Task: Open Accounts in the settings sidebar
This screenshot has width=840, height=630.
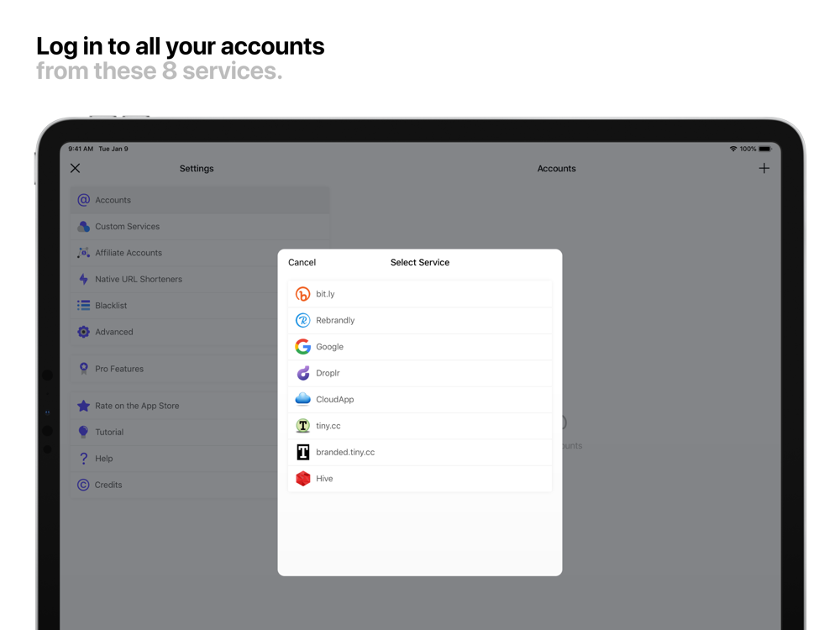Action: [x=200, y=200]
